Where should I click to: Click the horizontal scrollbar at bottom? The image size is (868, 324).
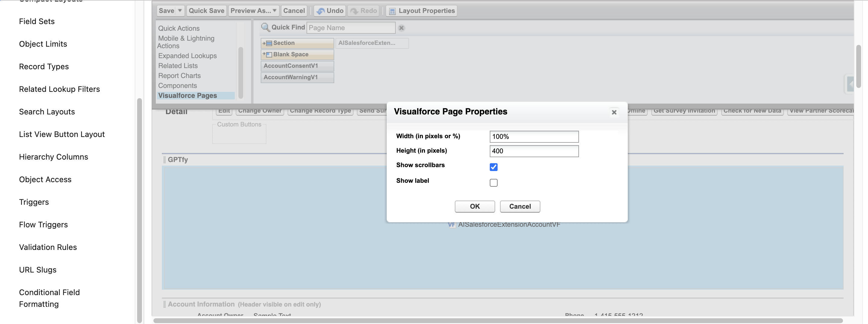pyautogui.click(x=497, y=320)
